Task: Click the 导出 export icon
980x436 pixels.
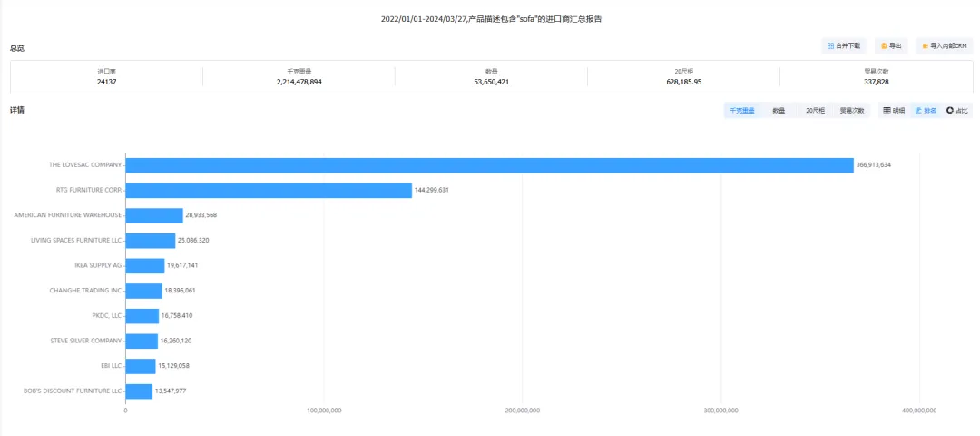Action: pyautogui.click(x=884, y=45)
